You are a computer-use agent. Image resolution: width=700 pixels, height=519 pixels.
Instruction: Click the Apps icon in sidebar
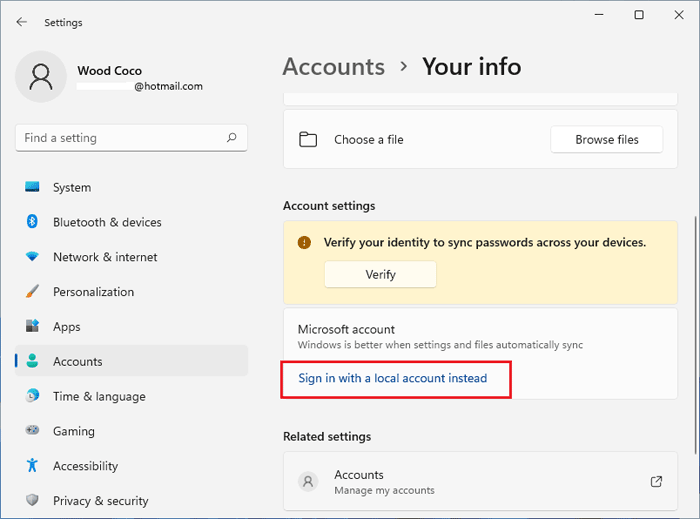(32, 326)
